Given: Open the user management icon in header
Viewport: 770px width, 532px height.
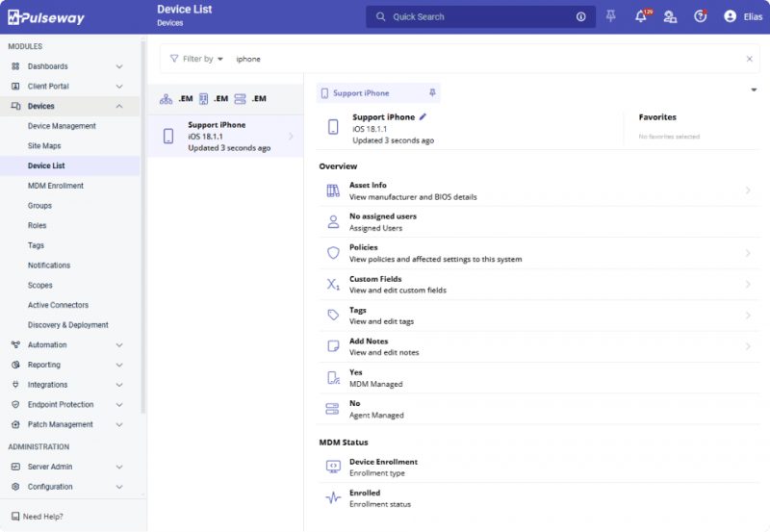Looking at the screenshot, I should (x=670, y=16).
